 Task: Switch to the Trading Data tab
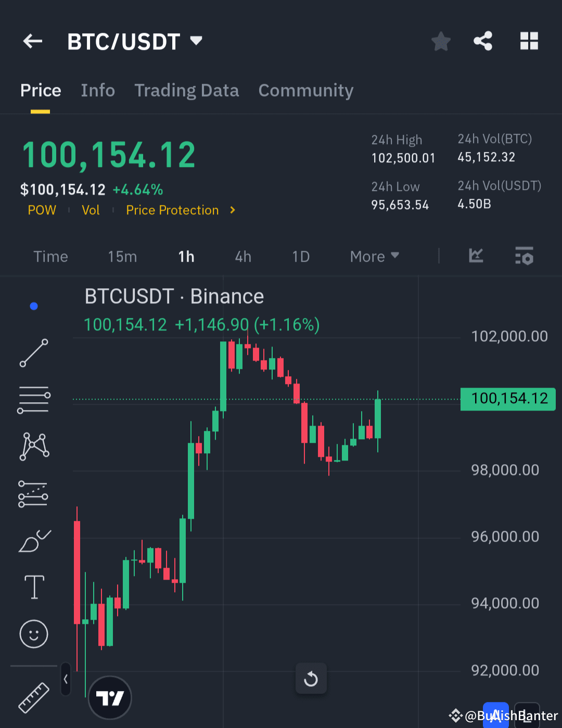click(186, 91)
